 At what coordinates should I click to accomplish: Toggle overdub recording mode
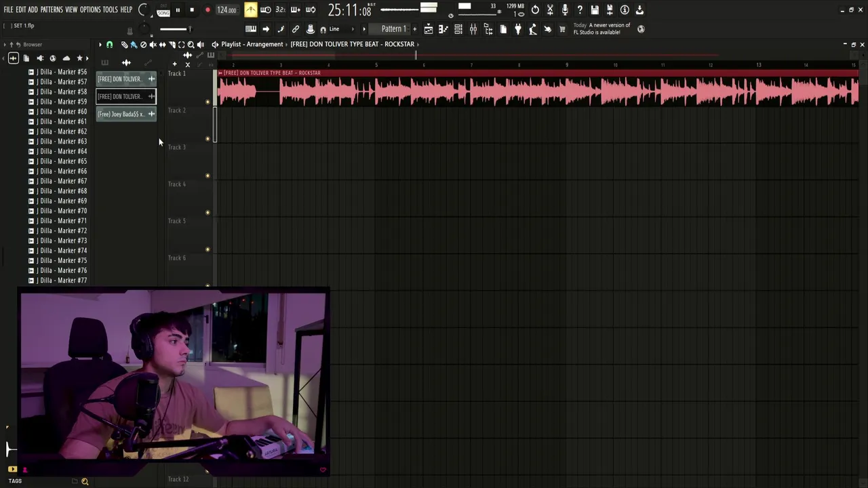pos(295,9)
